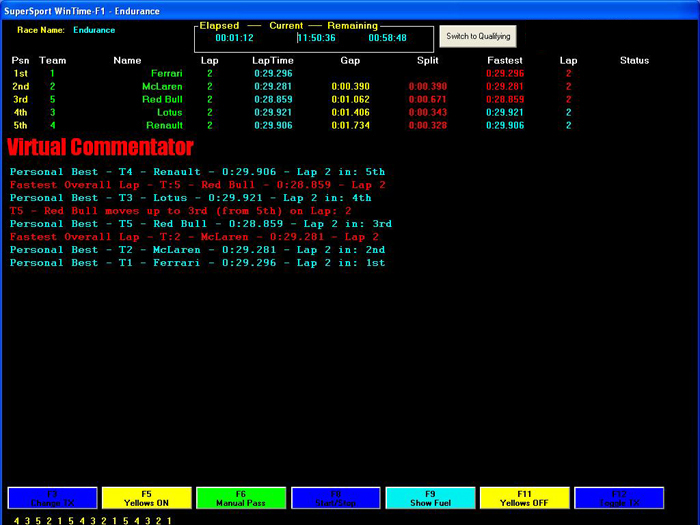This screenshot has width=700, height=525.
Task: Click commentary line Personal Best T4 Renault
Action: tap(197, 172)
